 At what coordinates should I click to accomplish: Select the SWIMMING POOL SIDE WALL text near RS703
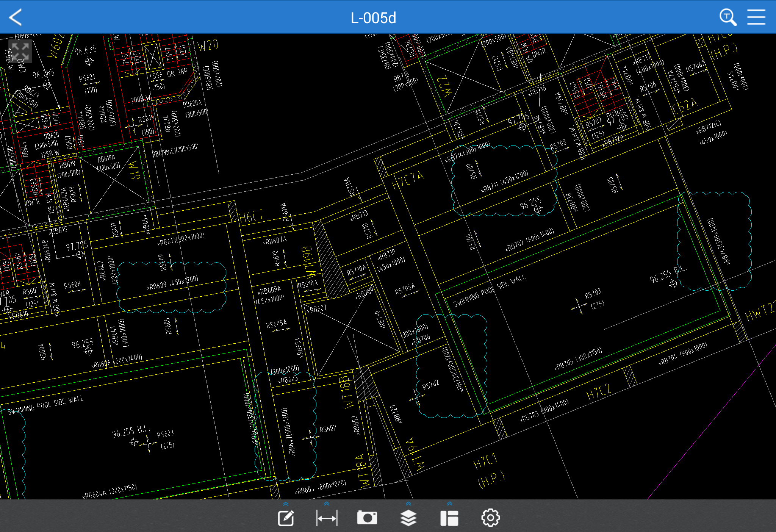[490, 291]
